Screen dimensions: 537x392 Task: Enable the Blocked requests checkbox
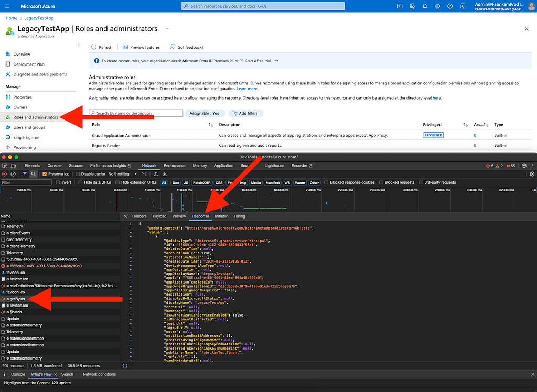point(381,182)
